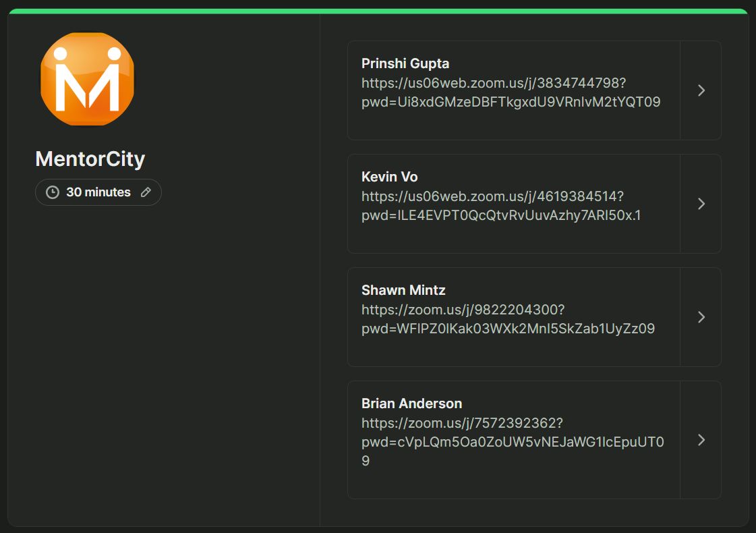Click the "30 minutes" duration label
The height and width of the screenshot is (533, 756).
98,192
